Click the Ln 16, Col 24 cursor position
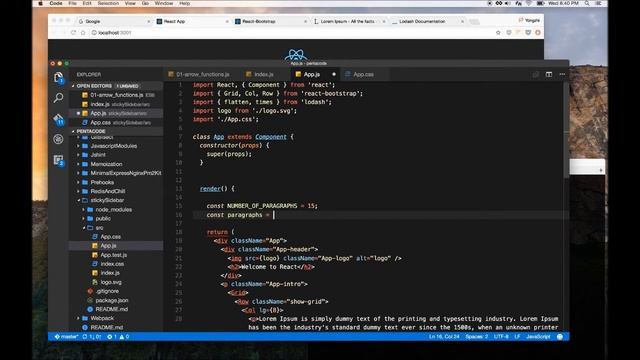The width and height of the screenshot is (640, 360). (444, 337)
